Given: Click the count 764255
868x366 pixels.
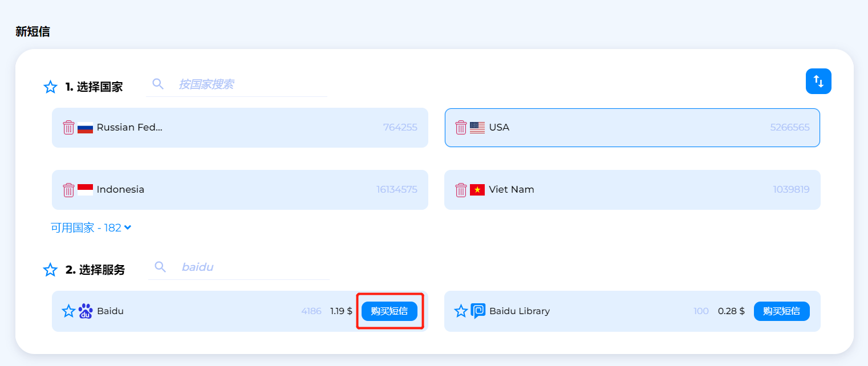Looking at the screenshot, I should pos(400,128).
